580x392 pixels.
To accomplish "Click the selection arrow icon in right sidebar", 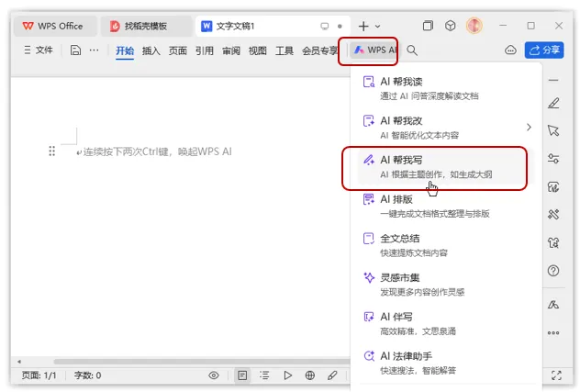I will (553, 130).
